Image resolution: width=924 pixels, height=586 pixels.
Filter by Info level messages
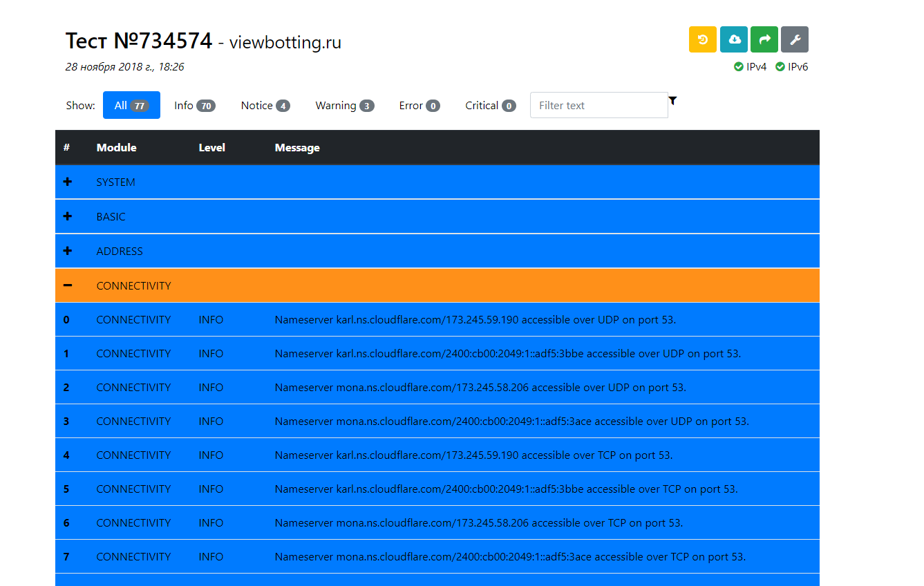[x=194, y=105]
